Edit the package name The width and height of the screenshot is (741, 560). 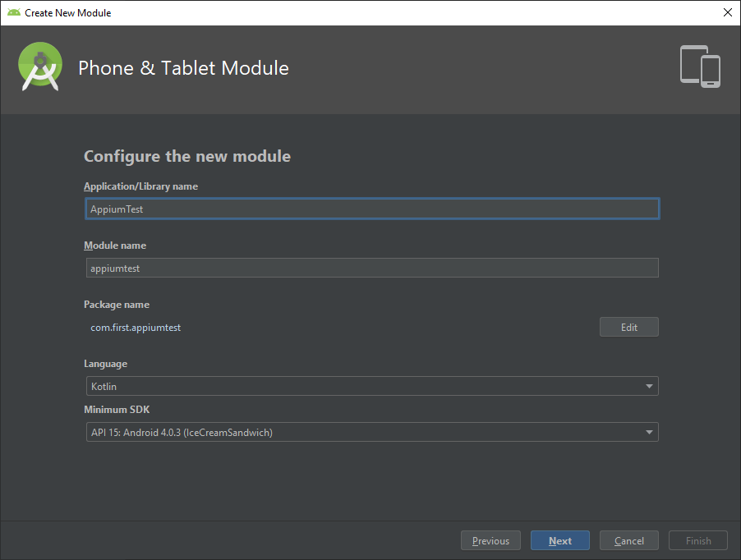point(629,328)
